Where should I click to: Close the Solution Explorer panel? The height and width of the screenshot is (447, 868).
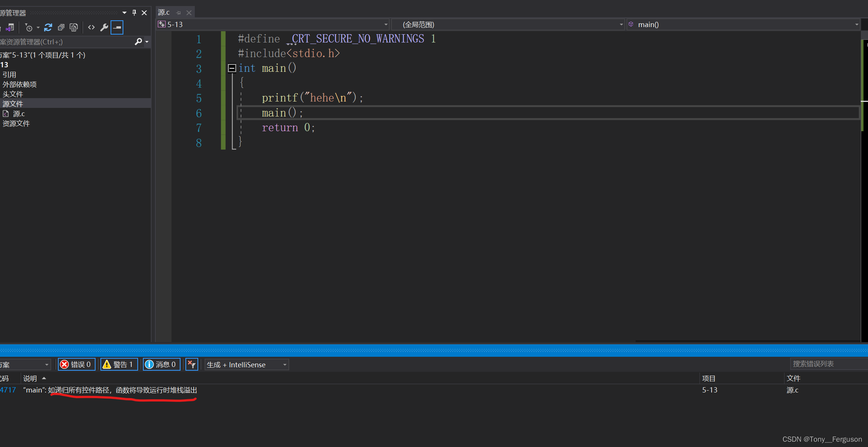[144, 13]
